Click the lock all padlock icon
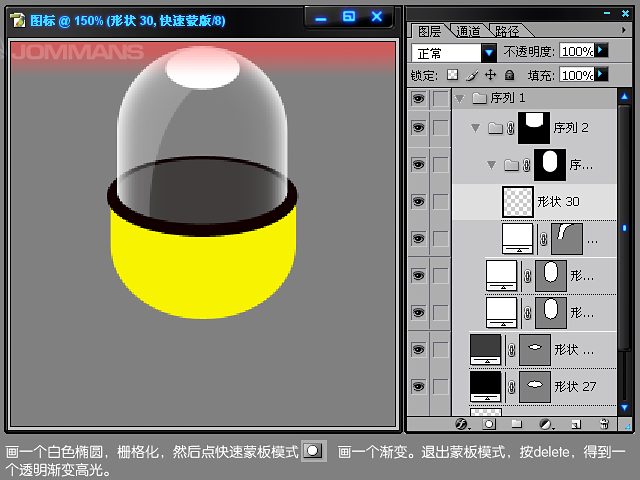This screenshot has height=480, width=640. point(509,75)
